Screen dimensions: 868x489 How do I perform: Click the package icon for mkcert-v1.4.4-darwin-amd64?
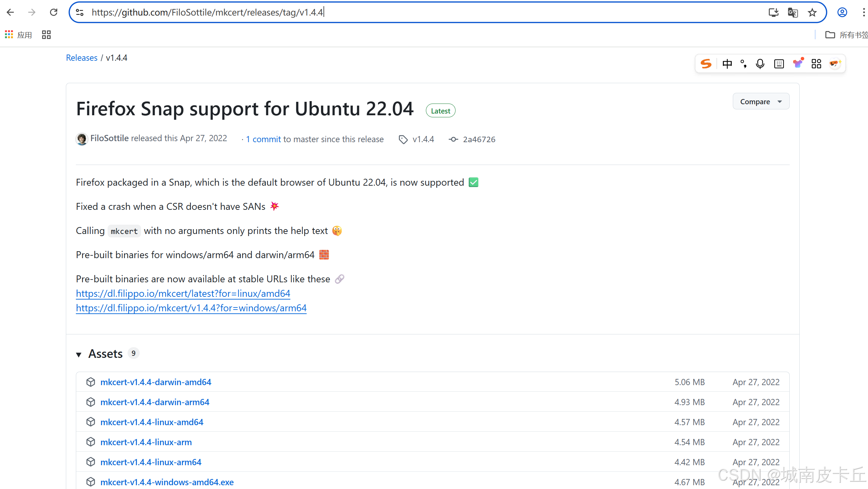91,382
